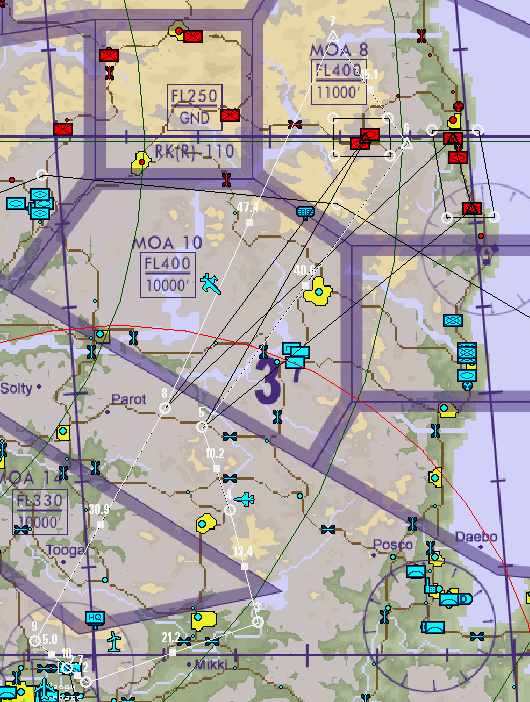Click the red unit icon inside RK(R)-110 next to FL250
Viewport: 530px width, 702px height.
pos(230,115)
